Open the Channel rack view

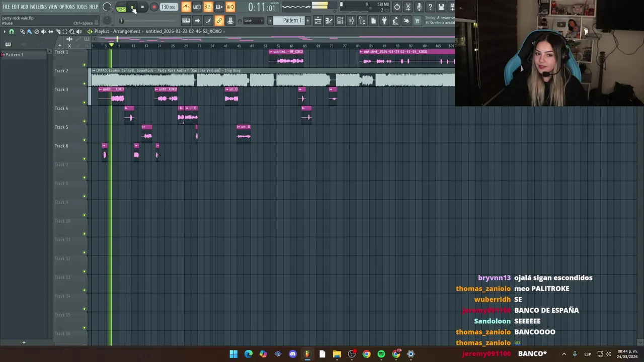point(340,21)
